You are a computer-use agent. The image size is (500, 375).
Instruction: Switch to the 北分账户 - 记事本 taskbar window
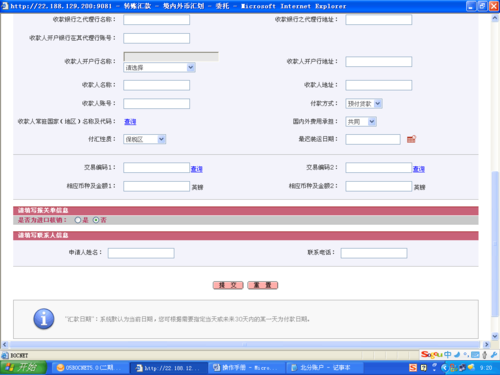325,368
